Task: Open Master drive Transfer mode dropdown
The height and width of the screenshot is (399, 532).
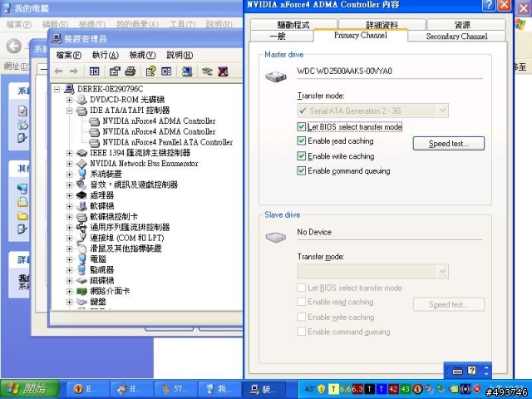Action: 442,111
